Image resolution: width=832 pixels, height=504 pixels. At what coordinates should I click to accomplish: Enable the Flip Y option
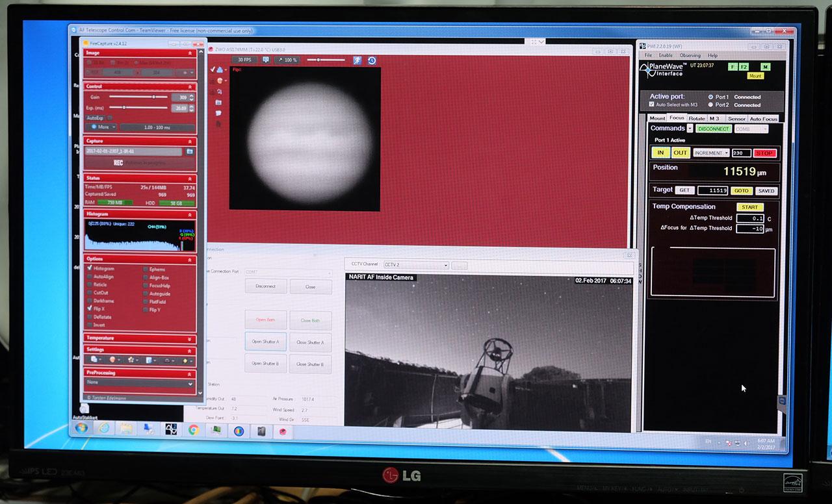click(145, 310)
